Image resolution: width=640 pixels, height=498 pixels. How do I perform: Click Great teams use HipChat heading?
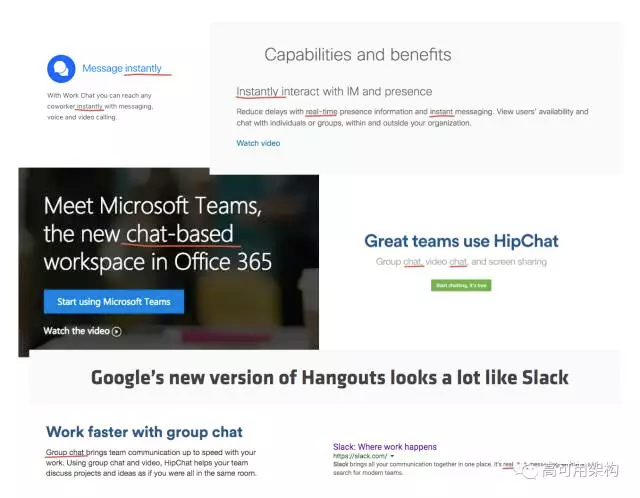tap(461, 241)
